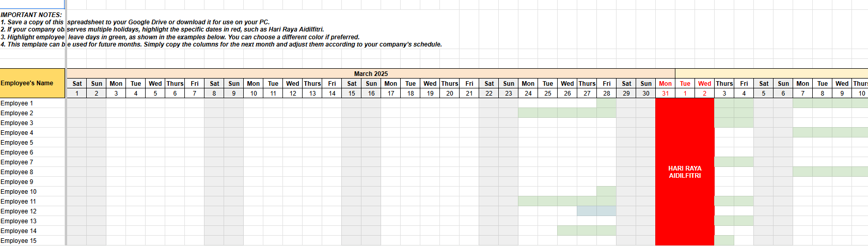Select Employee 2's green leave cell under Mon 24
Screen dimensions: 868x246
[528, 113]
